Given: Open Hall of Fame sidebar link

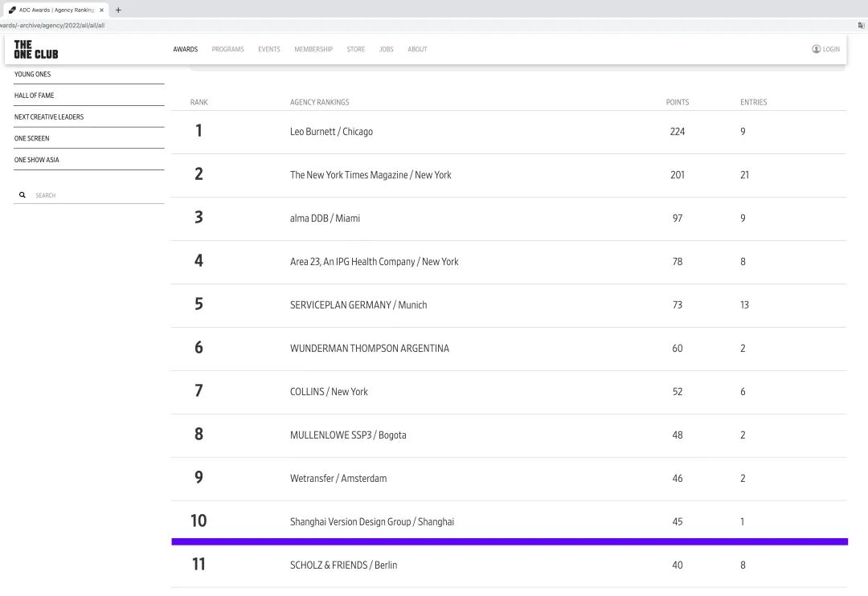Looking at the screenshot, I should point(35,95).
